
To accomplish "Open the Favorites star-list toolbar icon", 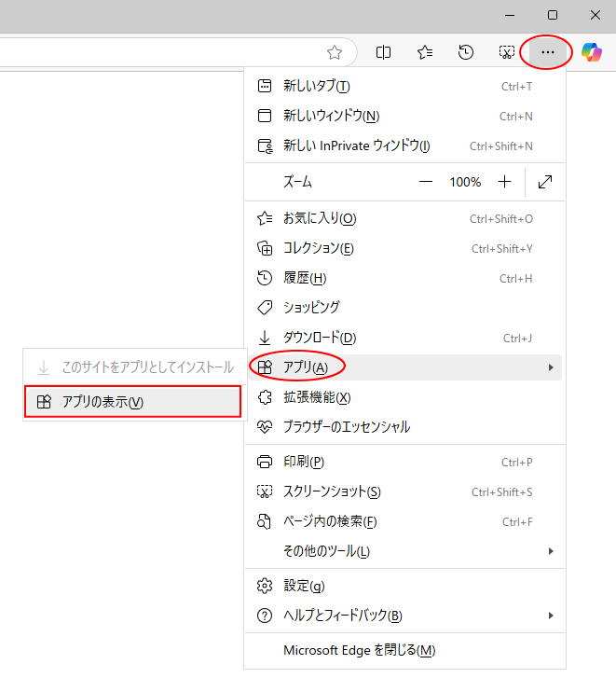I will pyautogui.click(x=425, y=52).
